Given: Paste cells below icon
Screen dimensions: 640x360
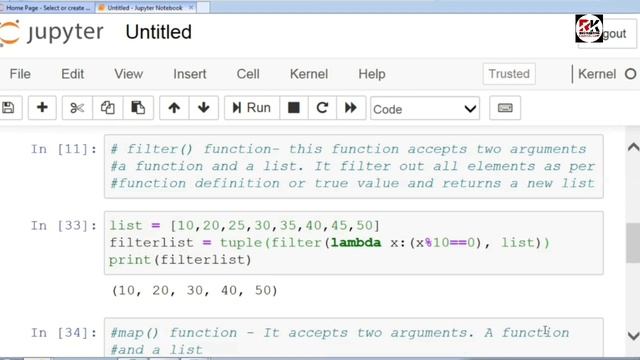Looking at the screenshot, I should (x=138, y=108).
